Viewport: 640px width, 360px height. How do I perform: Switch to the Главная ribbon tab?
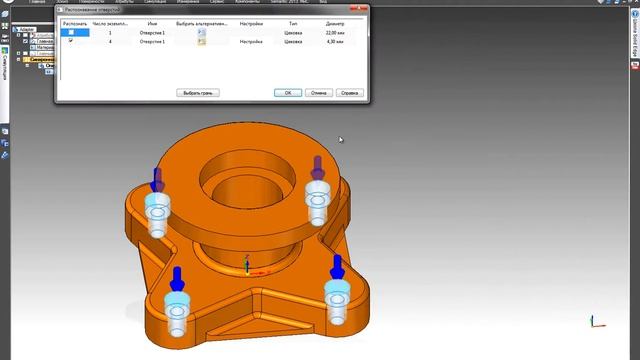[37, 2]
